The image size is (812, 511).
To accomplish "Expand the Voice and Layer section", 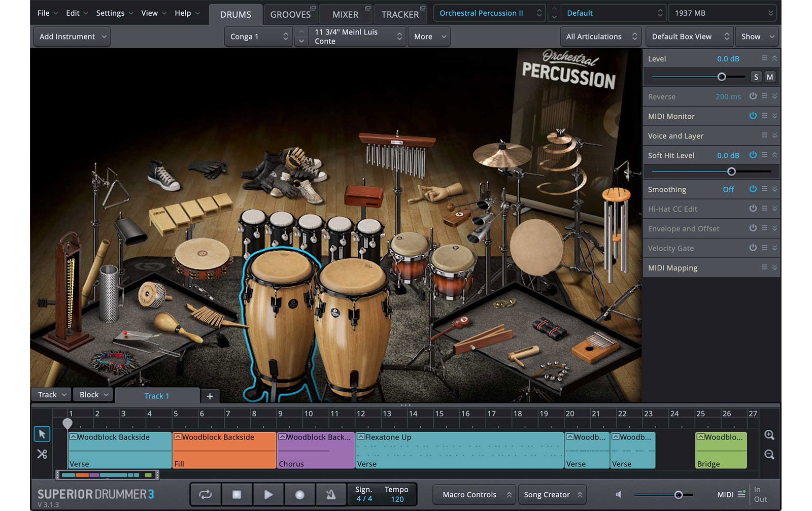I will (775, 135).
